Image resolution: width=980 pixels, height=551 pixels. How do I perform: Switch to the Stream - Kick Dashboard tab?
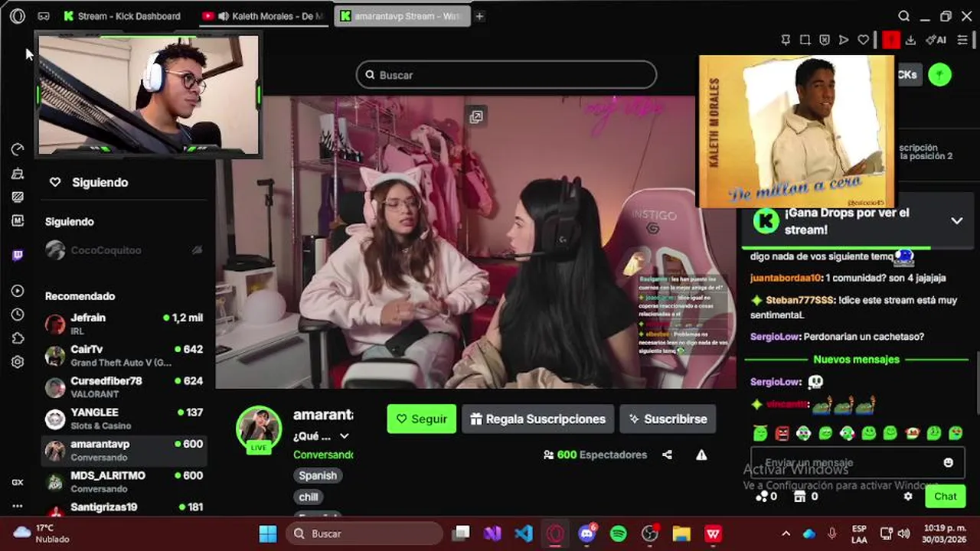[122, 16]
